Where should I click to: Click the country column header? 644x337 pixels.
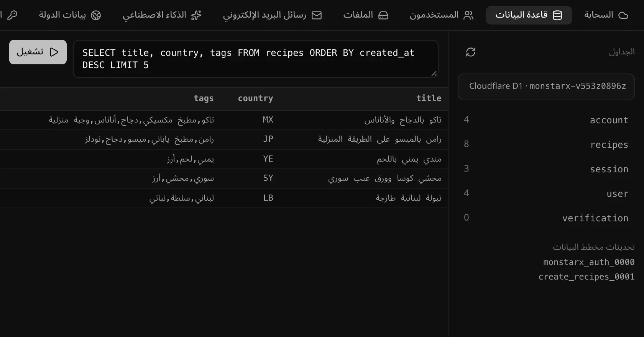coord(256,98)
